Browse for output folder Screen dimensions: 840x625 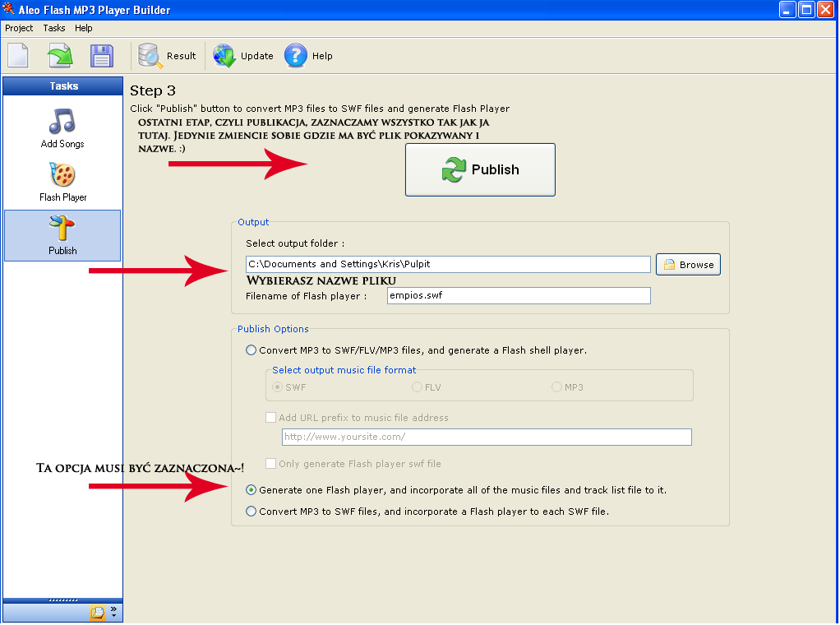tap(688, 265)
